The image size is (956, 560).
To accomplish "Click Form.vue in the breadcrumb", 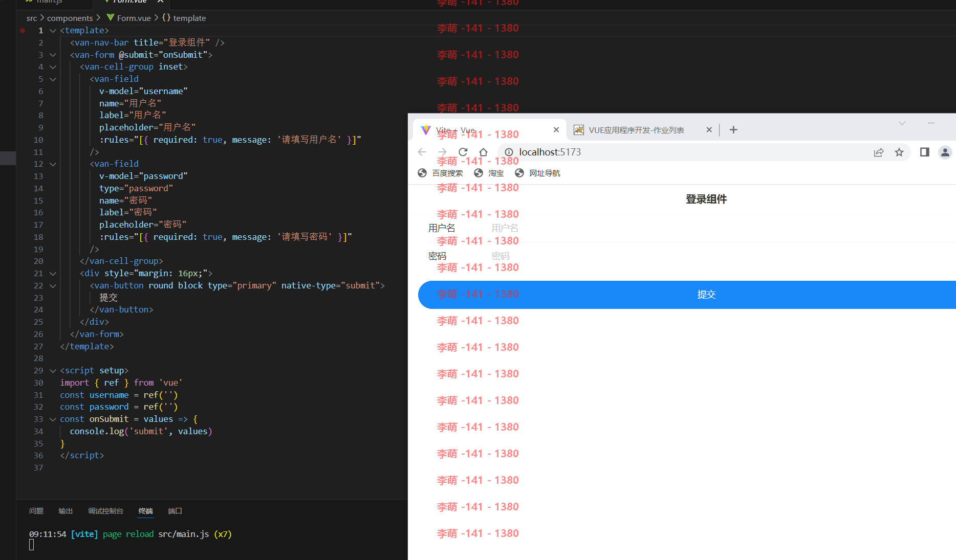I will coord(134,18).
